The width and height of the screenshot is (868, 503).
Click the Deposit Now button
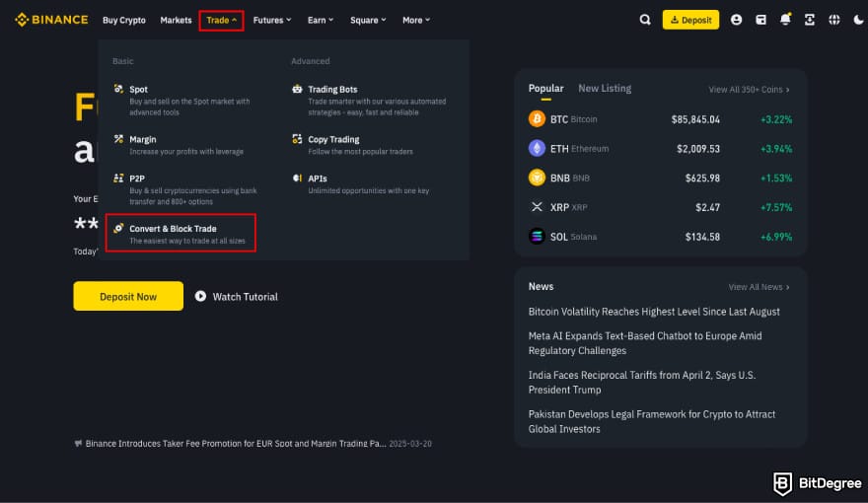(128, 296)
